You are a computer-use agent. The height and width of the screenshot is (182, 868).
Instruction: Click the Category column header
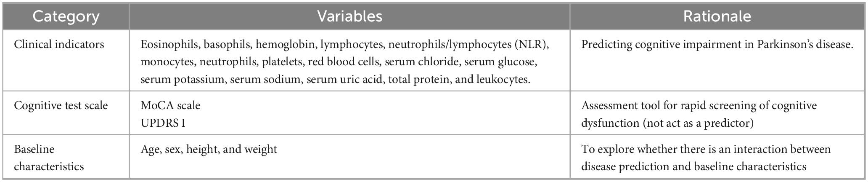[x=66, y=16]
